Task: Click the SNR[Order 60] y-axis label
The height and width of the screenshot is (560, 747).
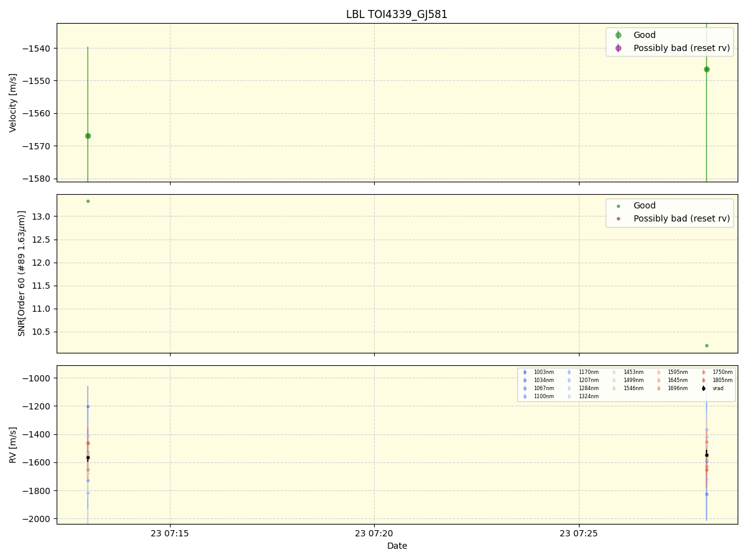Action: coord(22,273)
